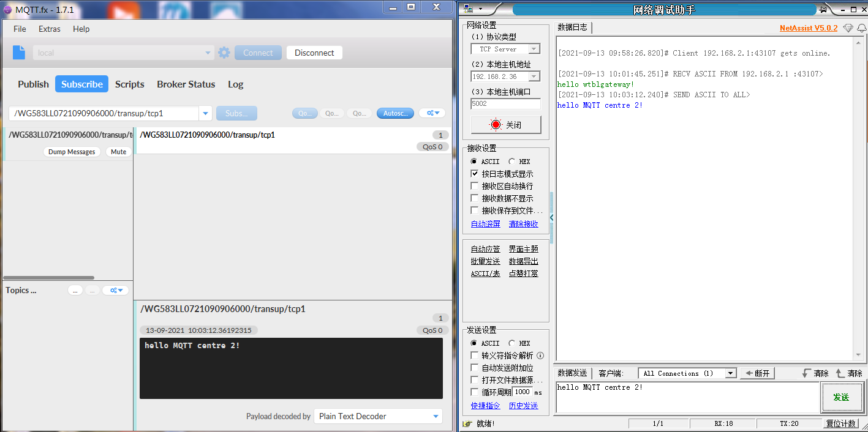Click the horizontal scrollbar in subscribed topics list
Image resolution: width=868 pixels, height=432 pixels.
click(x=49, y=278)
